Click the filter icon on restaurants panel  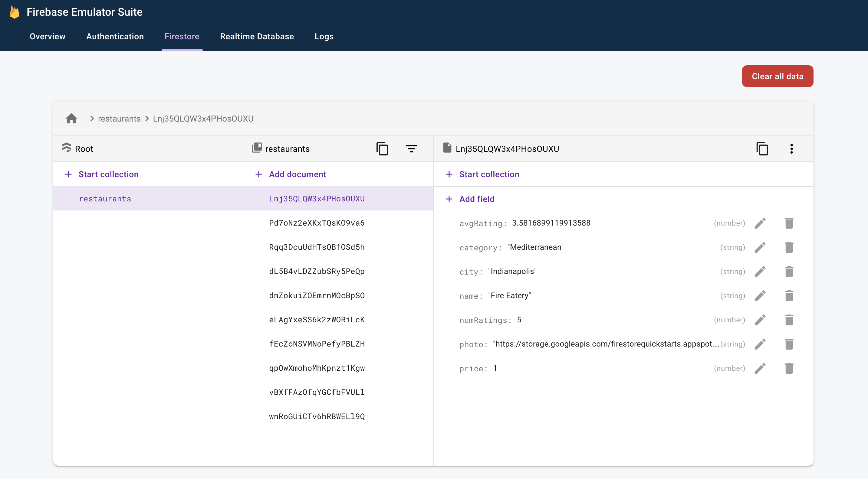[x=413, y=149]
